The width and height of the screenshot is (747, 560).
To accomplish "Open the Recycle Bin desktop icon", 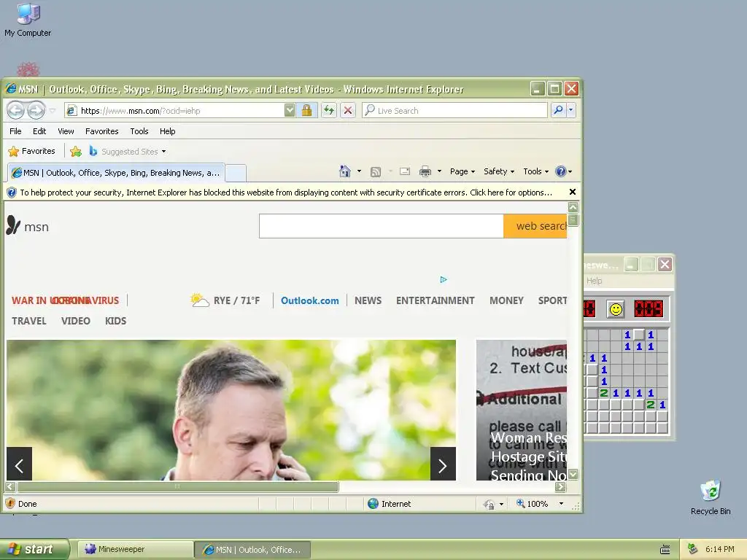I will 711,497.
